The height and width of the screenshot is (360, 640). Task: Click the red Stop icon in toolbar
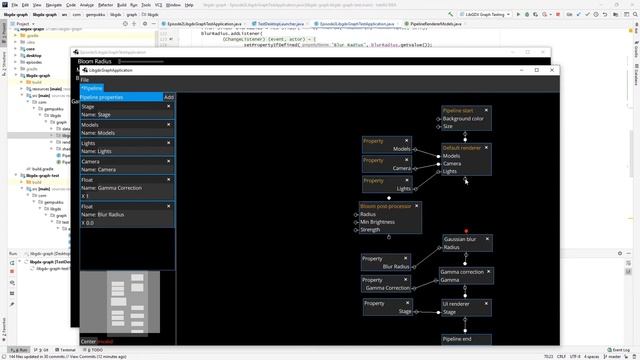point(558,14)
